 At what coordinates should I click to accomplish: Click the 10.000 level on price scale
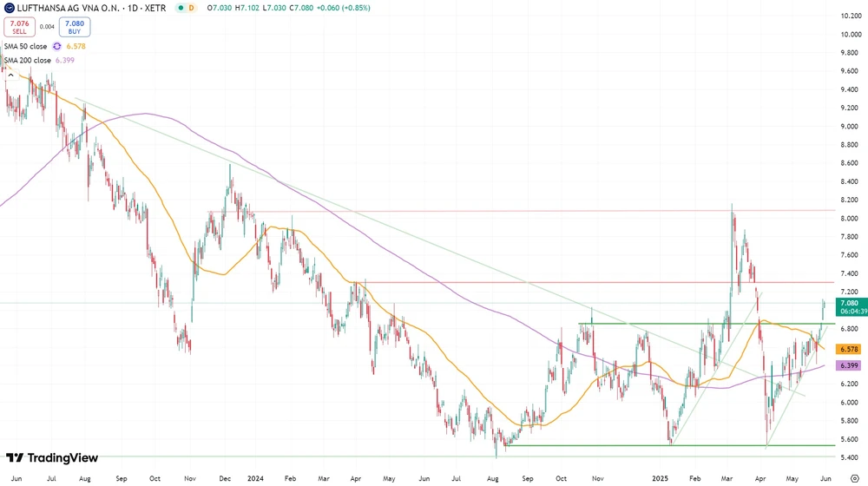851,35
